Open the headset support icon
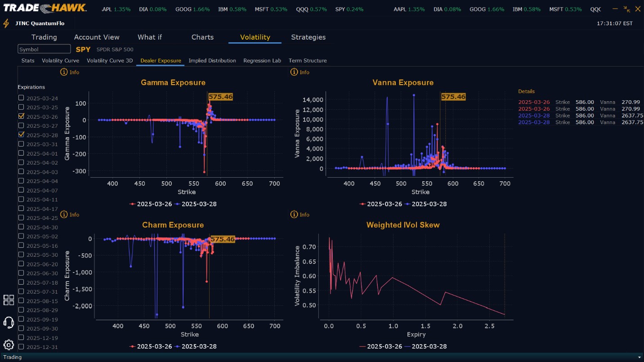This screenshot has width=644, height=362. (x=9, y=322)
